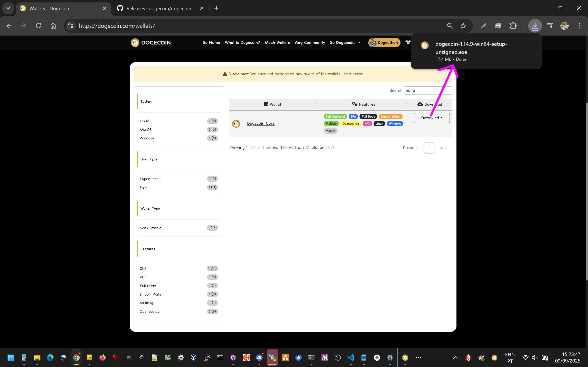The width and height of the screenshot is (588, 367).
Task: Open Very Community nav item
Action: [310, 42]
